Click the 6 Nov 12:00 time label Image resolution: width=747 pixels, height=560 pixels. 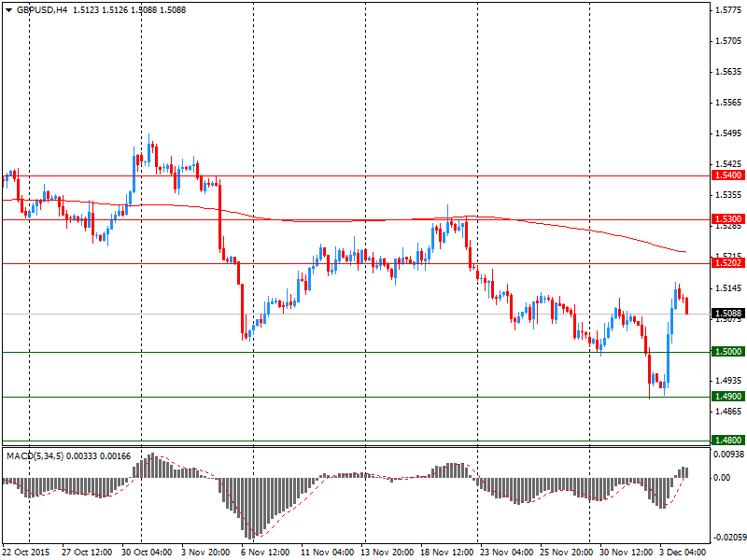tap(265, 553)
